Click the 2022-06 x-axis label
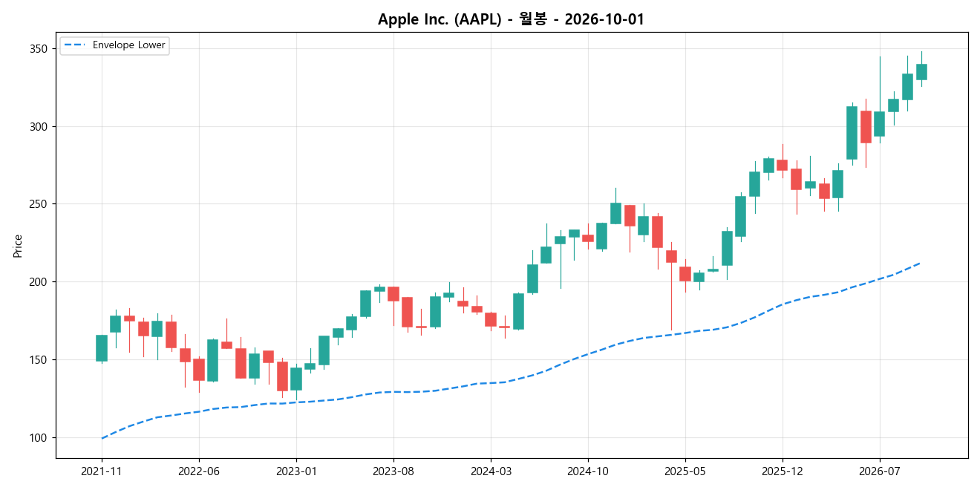980x490 pixels. (x=199, y=471)
